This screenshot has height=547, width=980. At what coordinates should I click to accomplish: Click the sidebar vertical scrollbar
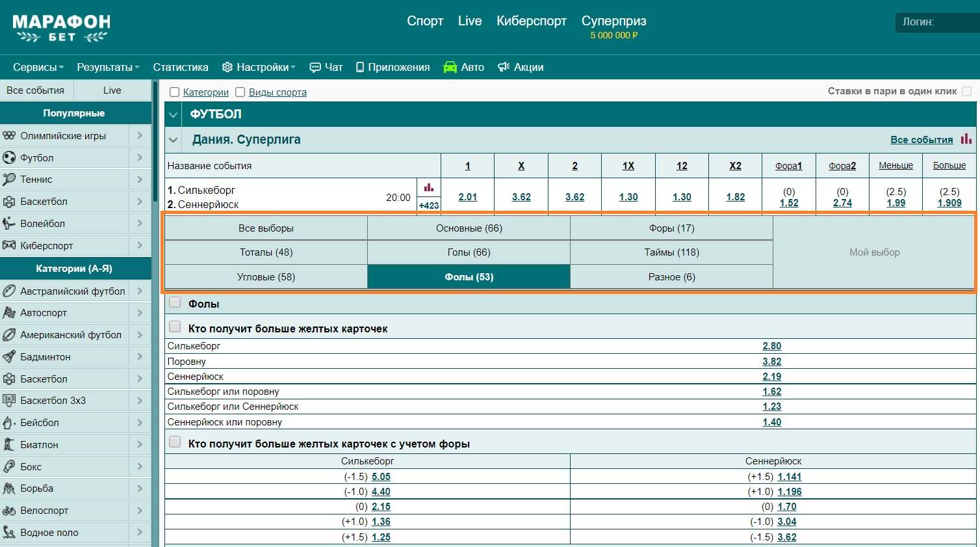coord(155,142)
